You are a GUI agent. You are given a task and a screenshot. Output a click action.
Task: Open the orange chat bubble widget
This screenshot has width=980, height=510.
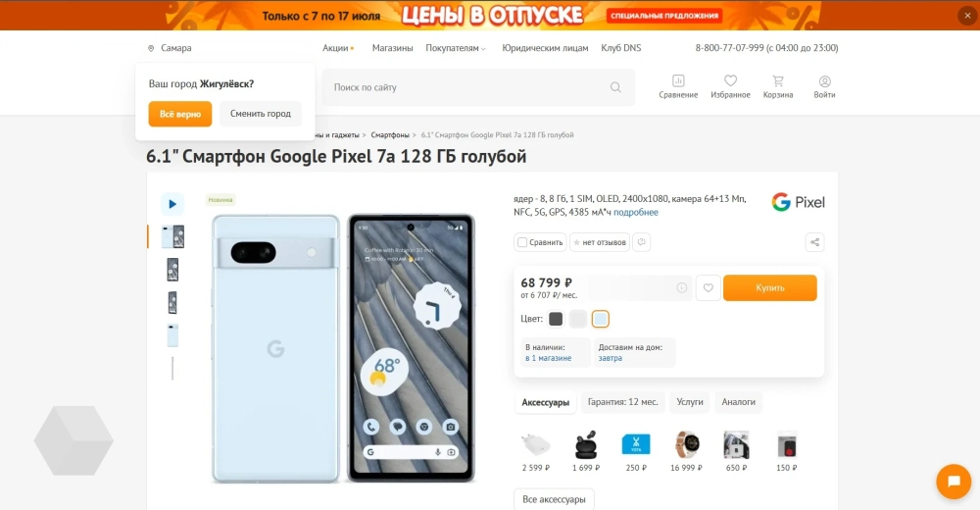click(x=954, y=481)
